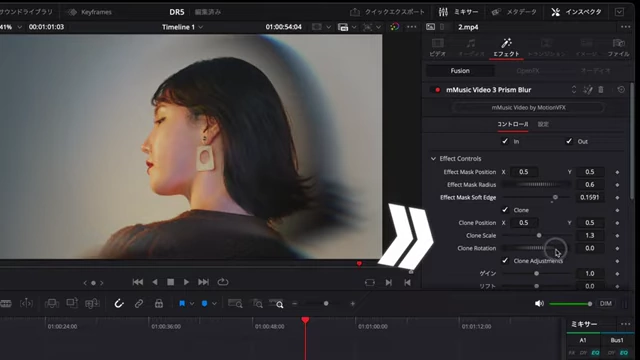Switch to the File inspector tab
The height and width of the screenshot is (360, 640).
click(x=618, y=47)
